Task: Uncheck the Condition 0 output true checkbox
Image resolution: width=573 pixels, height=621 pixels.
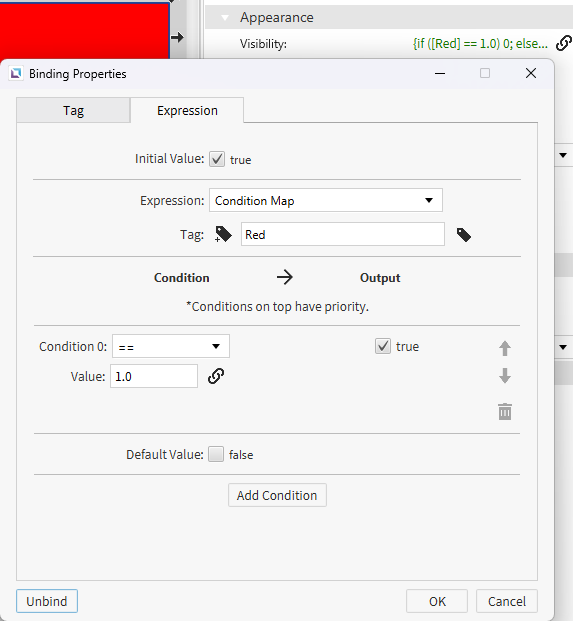Action: [383, 347]
